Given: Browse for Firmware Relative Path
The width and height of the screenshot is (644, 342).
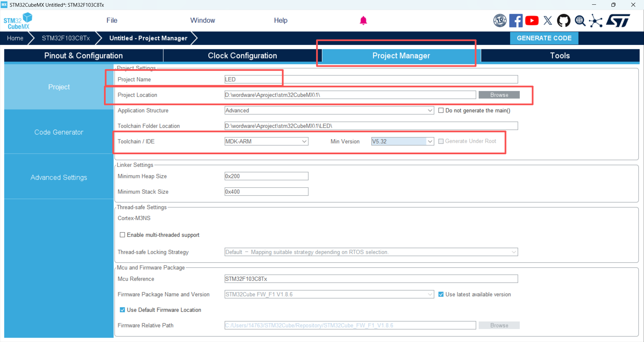Looking at the screenshot, I should [x=499, y=325].
